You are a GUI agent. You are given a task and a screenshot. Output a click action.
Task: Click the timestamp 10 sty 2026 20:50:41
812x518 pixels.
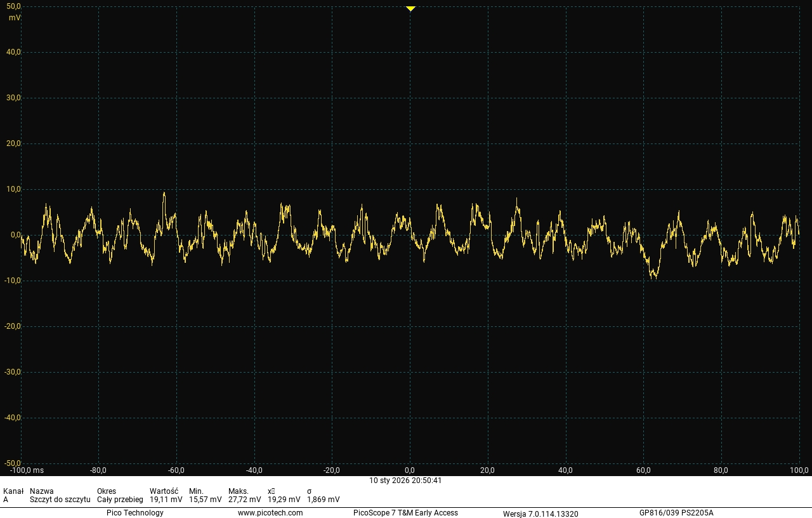[405, 481]
